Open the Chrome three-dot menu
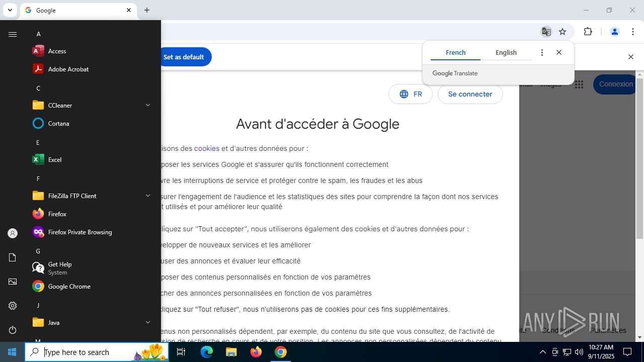Image resolution: width=644 pixels, height=362 pixels. (x=633, y=32)
